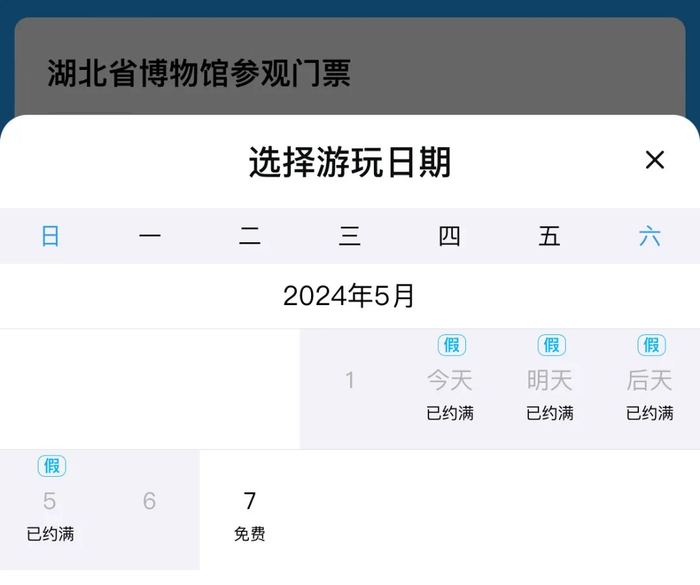Click the 五 weekday header

(550, 236)
